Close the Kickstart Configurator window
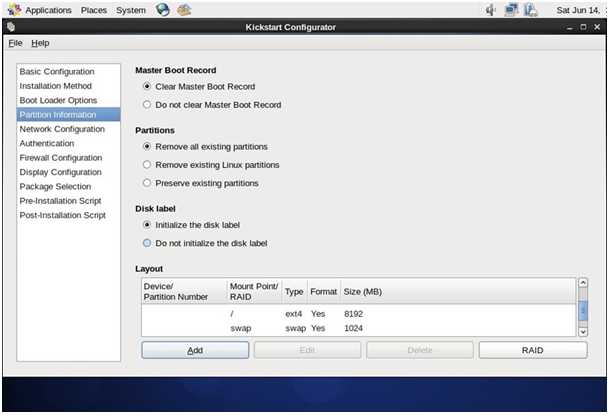The image size is (613, 418). pos(597,27)
